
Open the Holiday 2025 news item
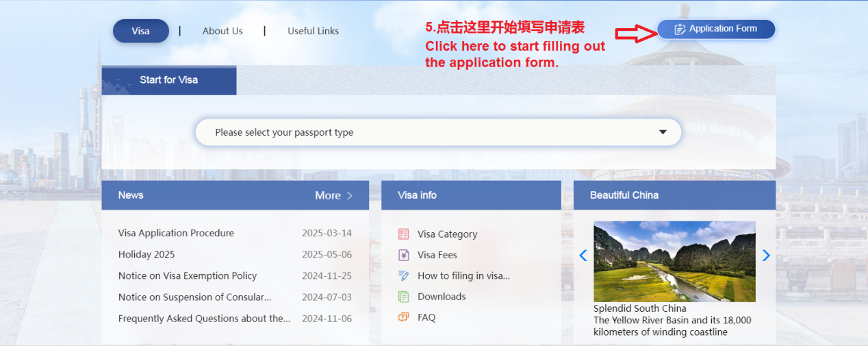pyautogui.click(x=146, y=254)
